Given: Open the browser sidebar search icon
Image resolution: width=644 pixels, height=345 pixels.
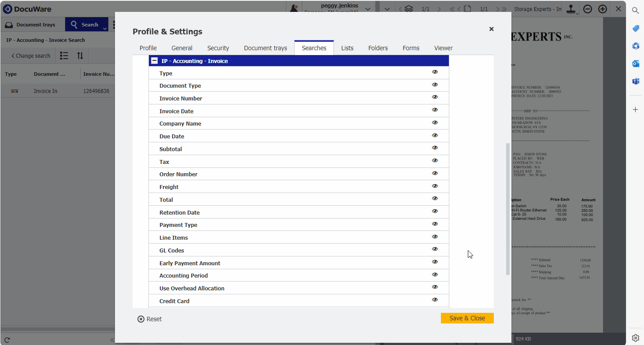Looking at the screenshot, I should click(635, 11).
